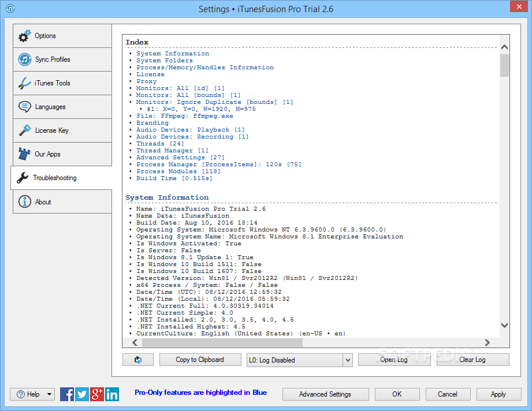Open Monitors: Ignore Duplicate [bounds] link
The height and width of the screenshot is (411, 532).
[x=215, y=102]
